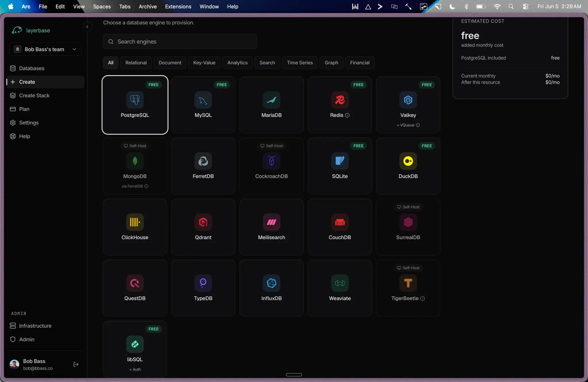Open macOS Spotlight search icon
Viewport: 588px width, 382px height.
pos(511,6)
